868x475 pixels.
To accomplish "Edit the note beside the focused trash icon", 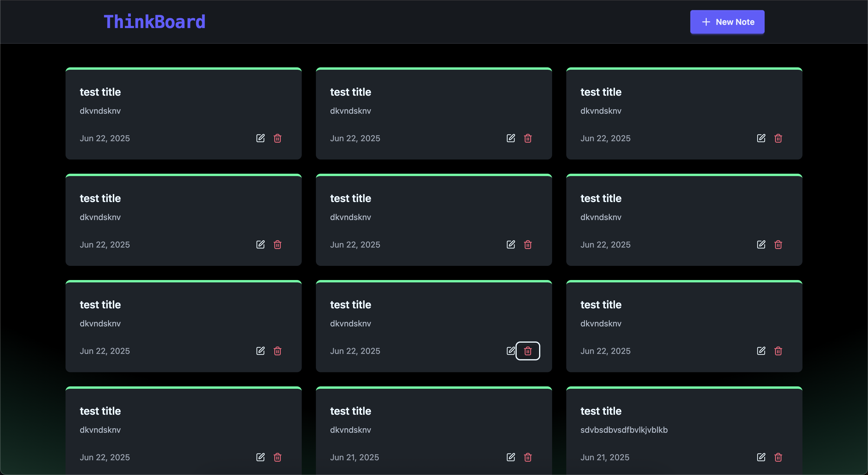I will (511, 351).
